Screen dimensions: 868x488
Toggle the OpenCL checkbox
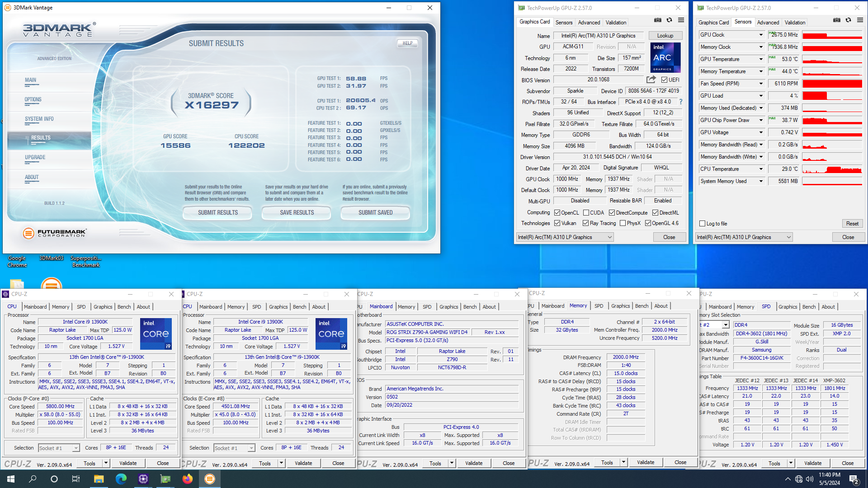tap(557, 213)
